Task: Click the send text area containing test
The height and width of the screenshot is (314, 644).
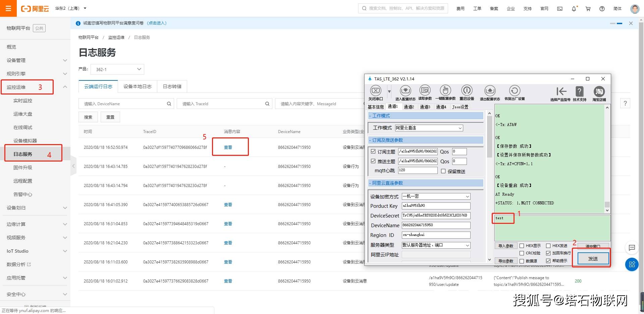Action: tap(552, 228)
